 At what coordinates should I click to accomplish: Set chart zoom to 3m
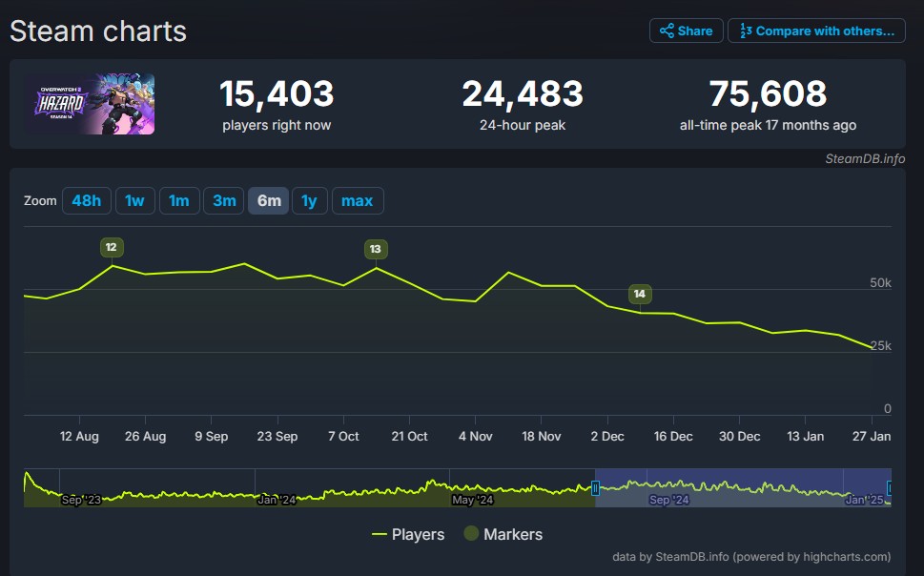coord(224,200)
